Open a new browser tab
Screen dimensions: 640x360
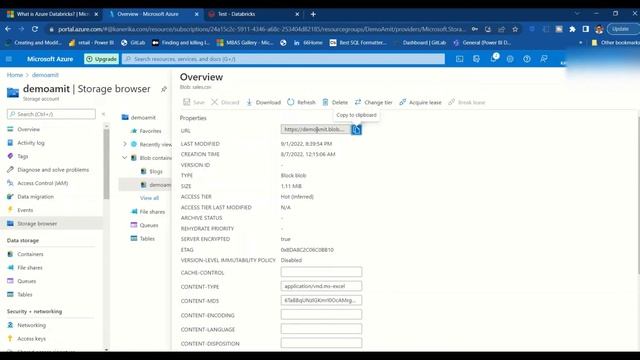[313, 14]
